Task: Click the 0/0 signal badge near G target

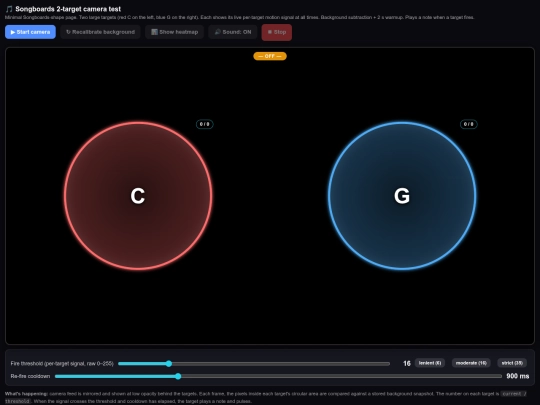Action: 469,124
